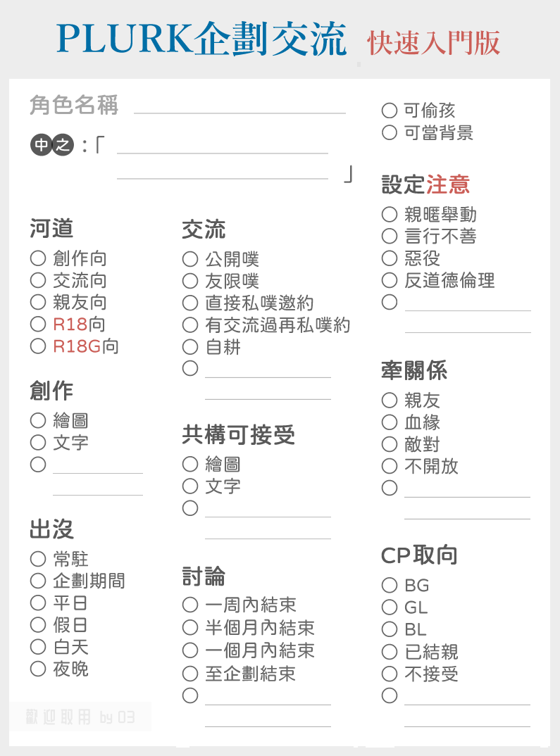Tick the 自耕 option circle

[x=190, y=347]
